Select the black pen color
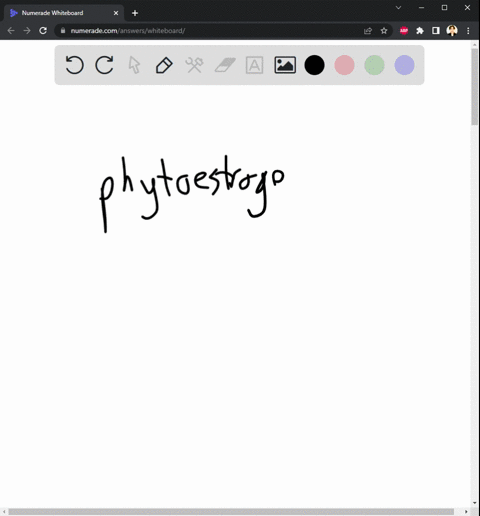This screenshot has width=480, height=516. coord(314,65)
